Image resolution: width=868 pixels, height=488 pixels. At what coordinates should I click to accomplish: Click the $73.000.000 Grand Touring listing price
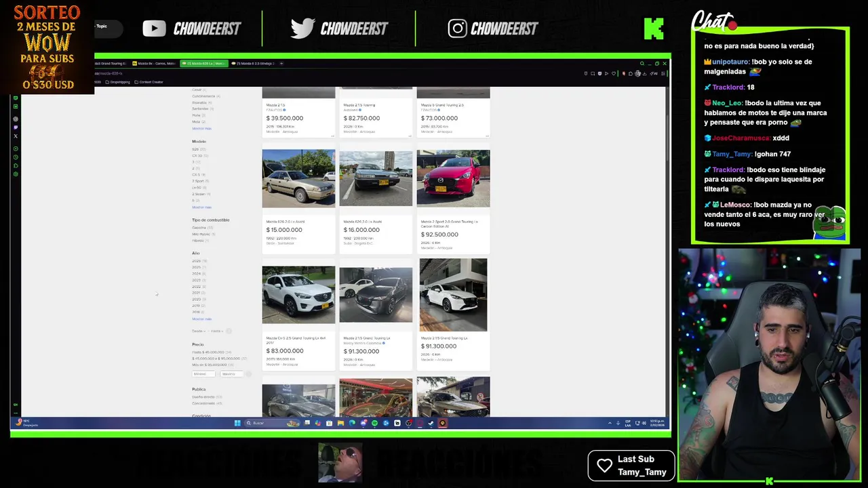pyautogui.click(x=439, y=118)
